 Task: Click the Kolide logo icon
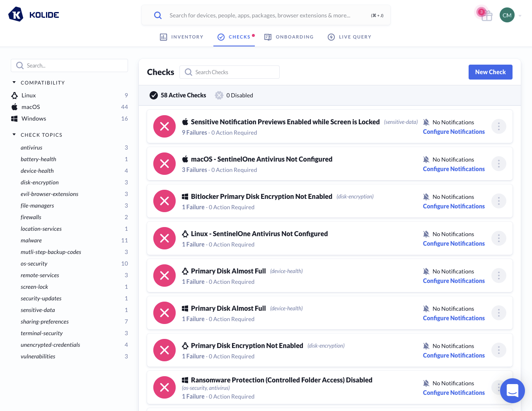16,15
